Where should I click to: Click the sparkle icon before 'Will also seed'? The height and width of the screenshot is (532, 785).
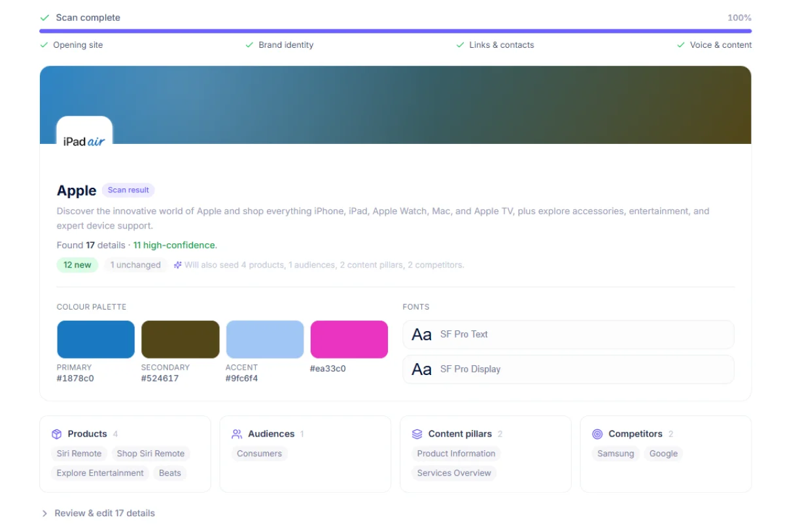[178, 265]
